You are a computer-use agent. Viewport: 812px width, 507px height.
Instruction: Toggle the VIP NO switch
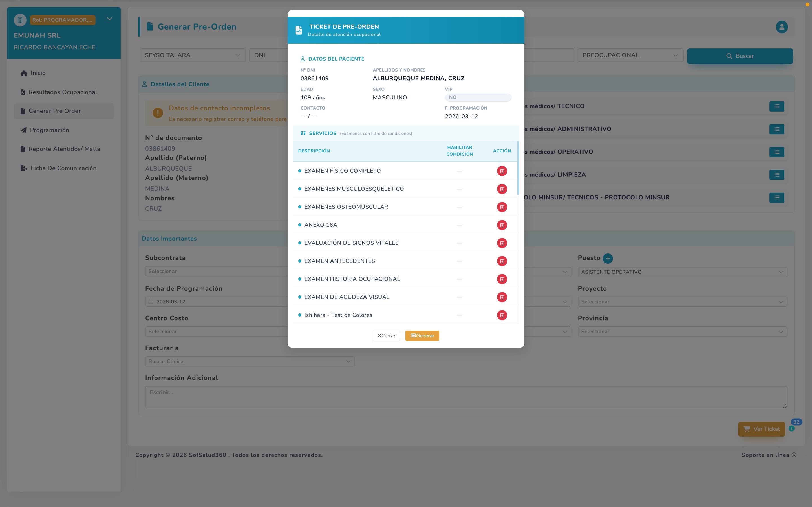pos(477,97)
